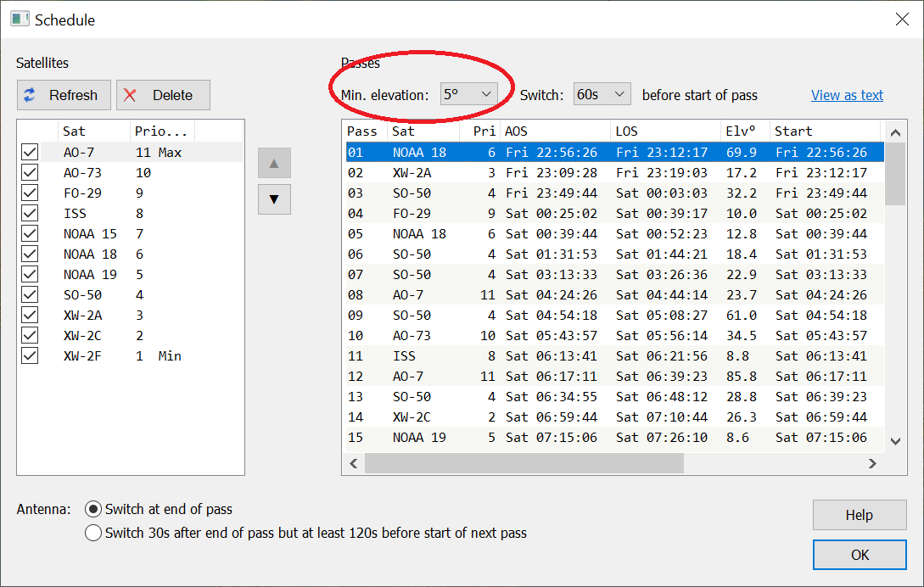Open the Switch 60s dropdown
924x587 pixels.
pos(602,94)
